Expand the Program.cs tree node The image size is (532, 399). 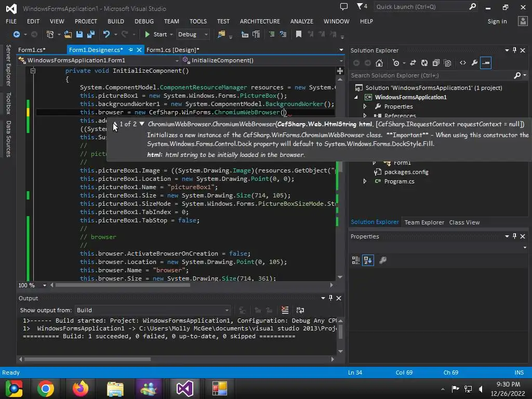click(x=365, y=181)
